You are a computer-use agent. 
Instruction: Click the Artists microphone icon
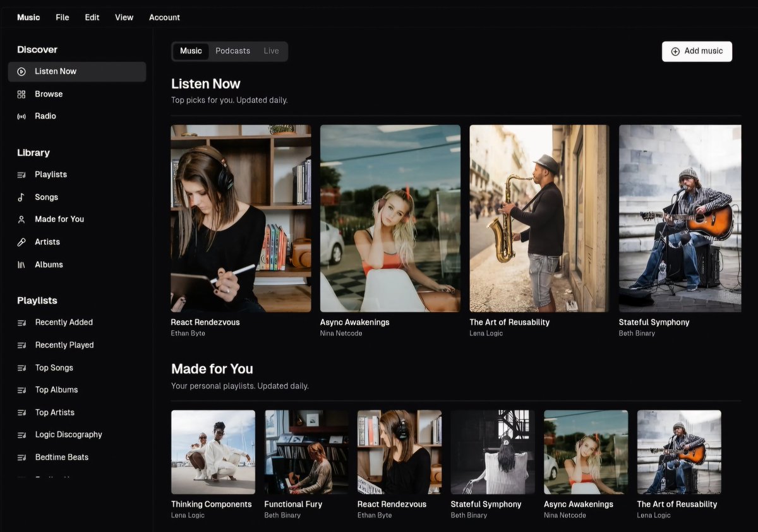[21, 242]
